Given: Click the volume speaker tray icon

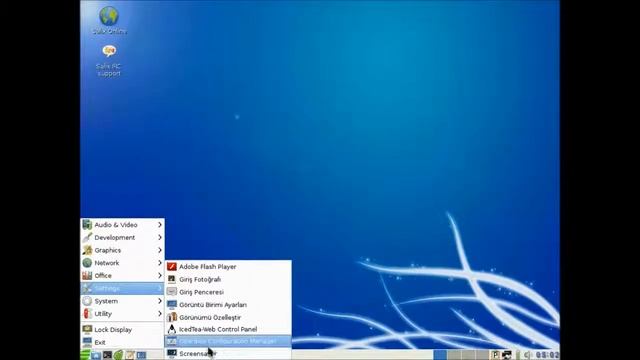Looking at the screenshot, I should tap(527, 355).
